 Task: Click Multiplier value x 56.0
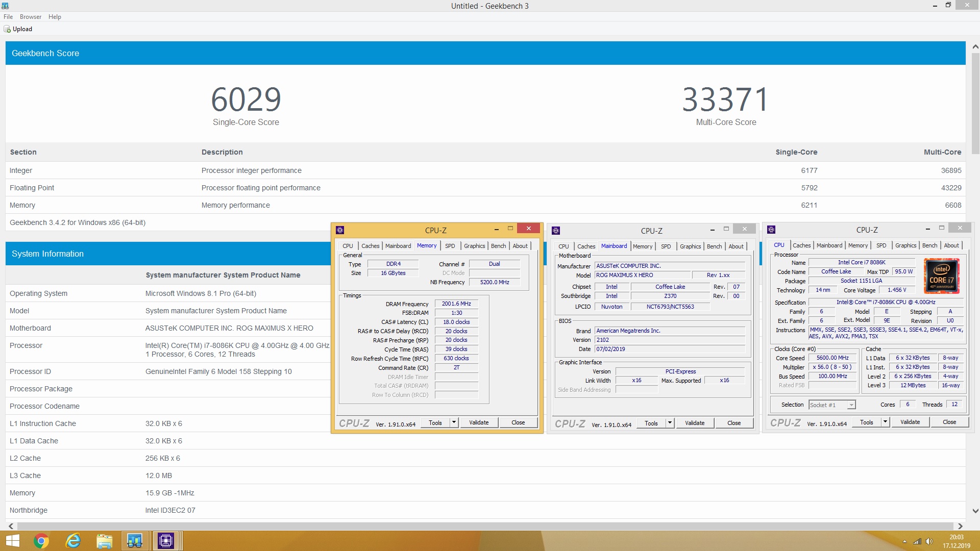coord(832,367)
